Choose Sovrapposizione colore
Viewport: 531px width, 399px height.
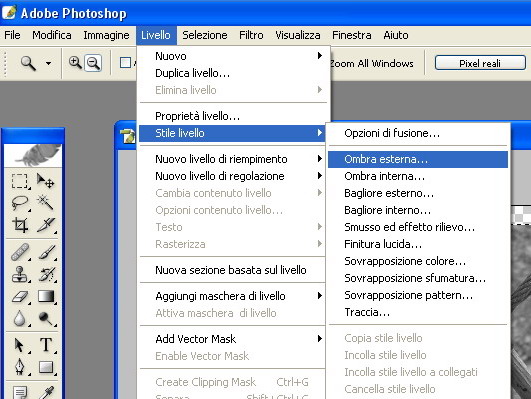pyautogui.click(x=418, y=261)
